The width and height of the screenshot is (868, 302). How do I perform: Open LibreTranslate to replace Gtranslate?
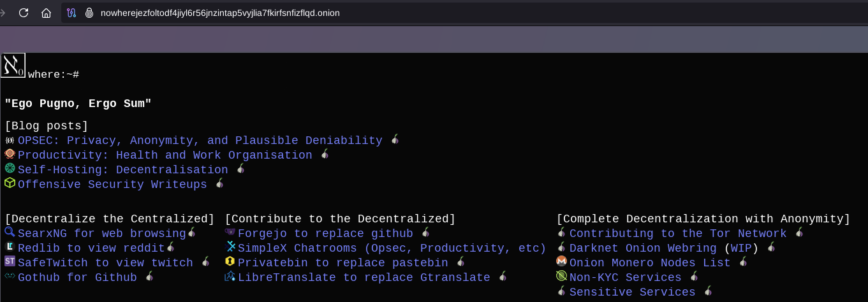point(364,278)
